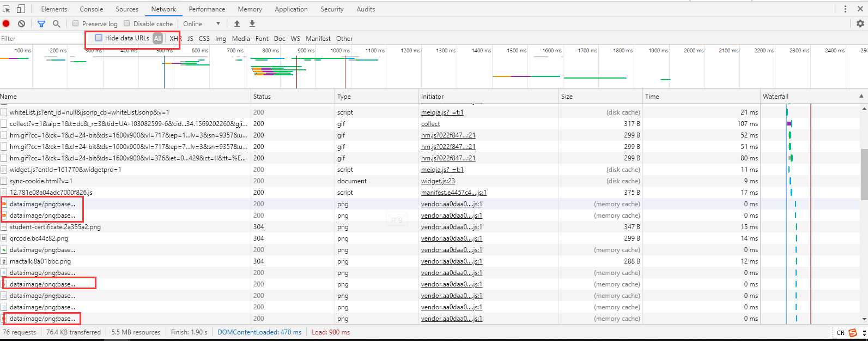Sort by the Size column header
The width and height of the screenshot is (868, 341).
(600, 96)
